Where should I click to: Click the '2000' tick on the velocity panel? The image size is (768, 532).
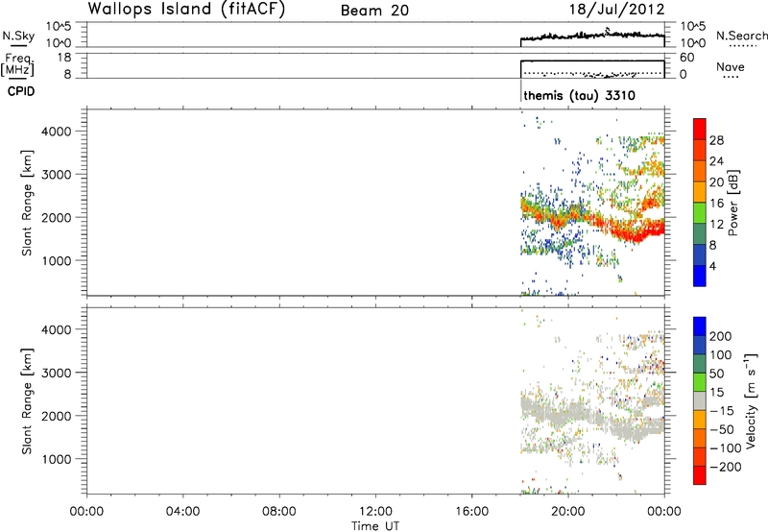coord(57,416)
